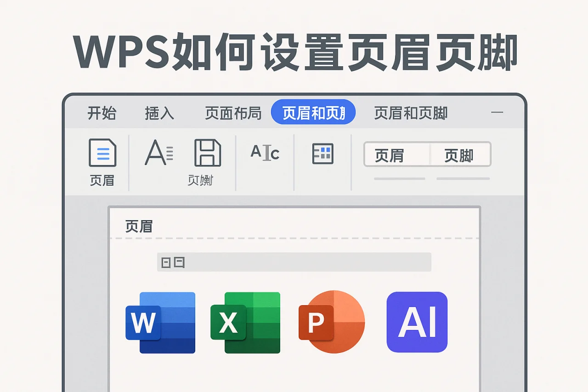This screenshot has width=588, height=392.
Task: Click the rightmost 页眉和页脚 label
Action: (x=410, y=113)
